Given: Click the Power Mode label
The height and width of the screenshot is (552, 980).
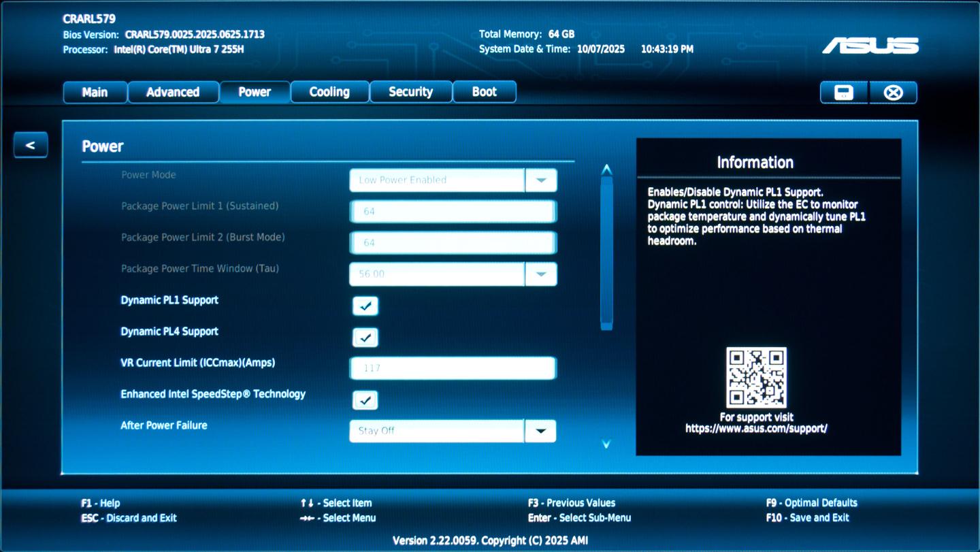Looking at the screenshot, I should pos(148,175).
